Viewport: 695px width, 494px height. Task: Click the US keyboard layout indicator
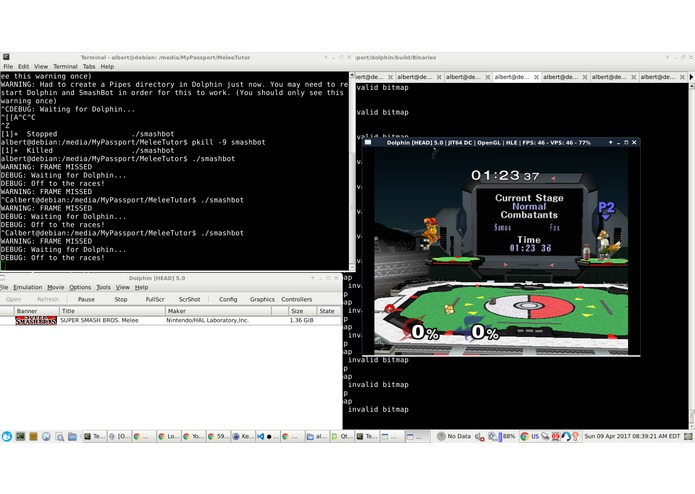pos(535,436)
